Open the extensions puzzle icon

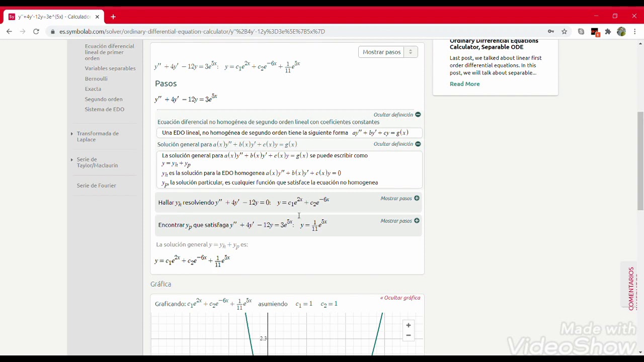tap(608, 31)
